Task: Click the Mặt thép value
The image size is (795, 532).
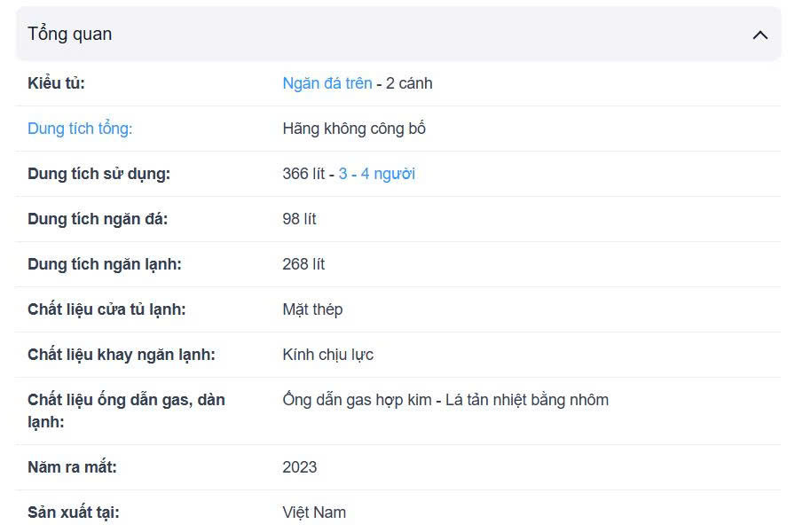Action: (x=312, y=309)
